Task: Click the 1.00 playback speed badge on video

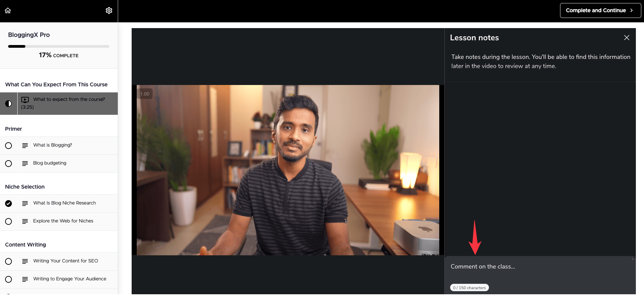Action: (145, 94)
